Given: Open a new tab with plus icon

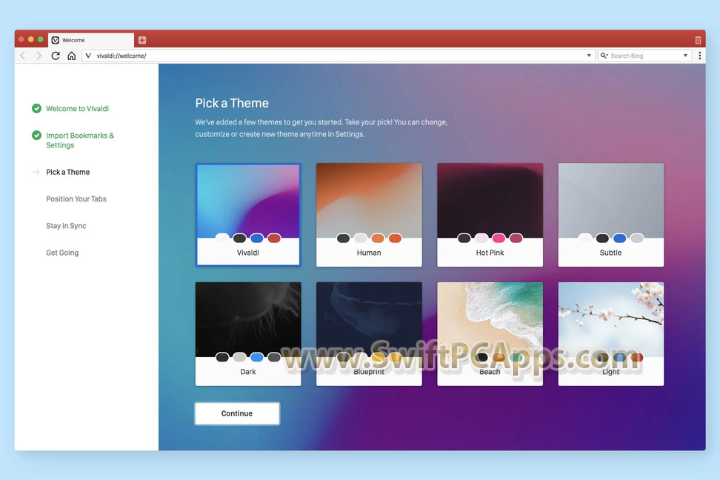Looking at the screenshot, I should pos(142,40).
